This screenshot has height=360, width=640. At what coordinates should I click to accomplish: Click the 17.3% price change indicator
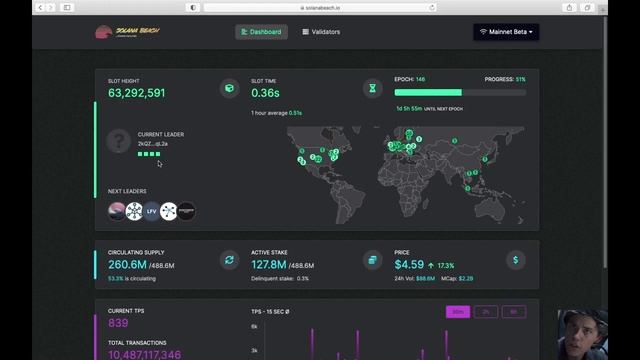[441, 265]
